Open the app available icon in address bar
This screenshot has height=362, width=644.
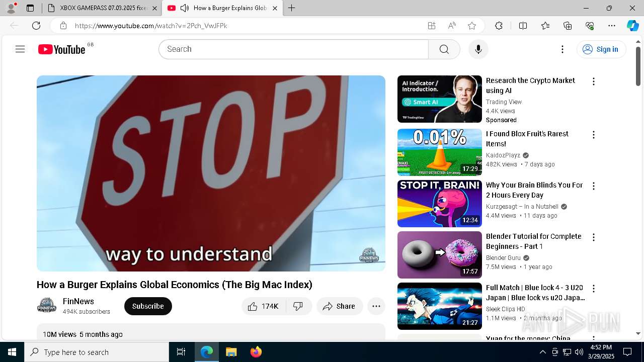click(x=432, y=26)
